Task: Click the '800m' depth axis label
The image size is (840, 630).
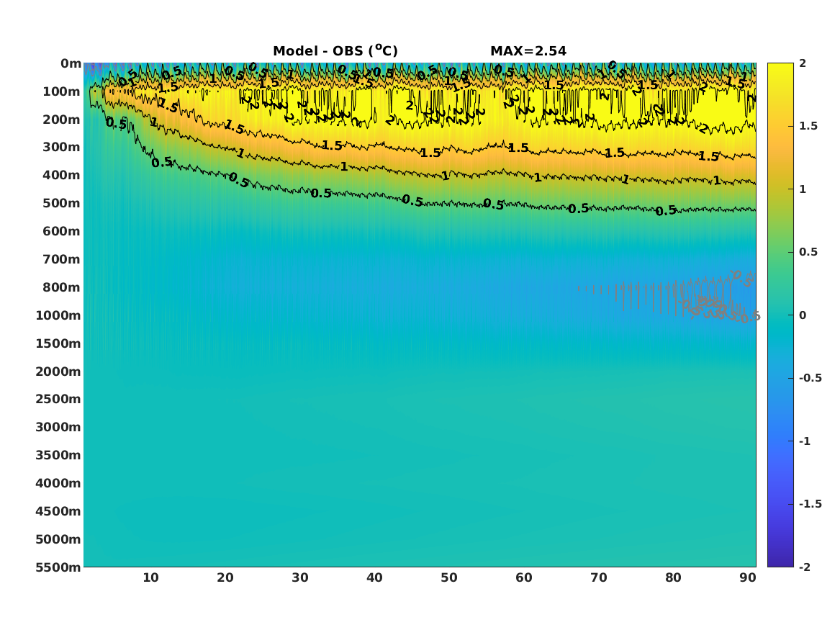Action: pyautogui.click(x=62, y=288)
